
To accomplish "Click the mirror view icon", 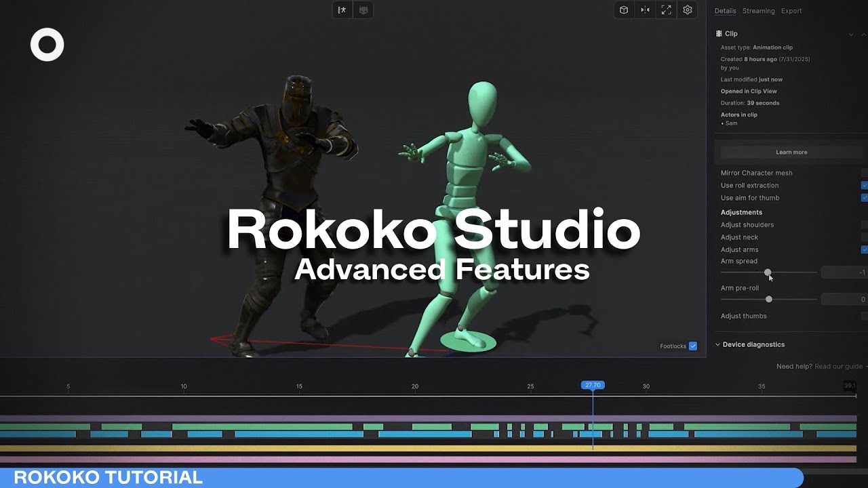I will click(645, 10).
